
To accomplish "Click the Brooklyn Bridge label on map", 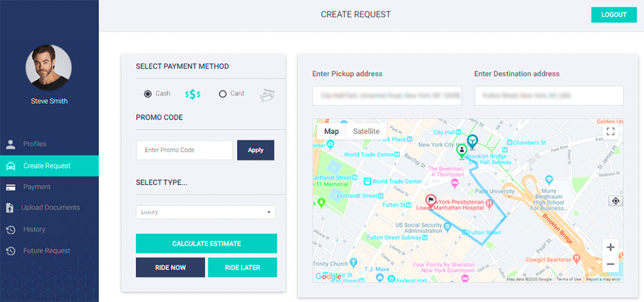I will pos(557,230).
